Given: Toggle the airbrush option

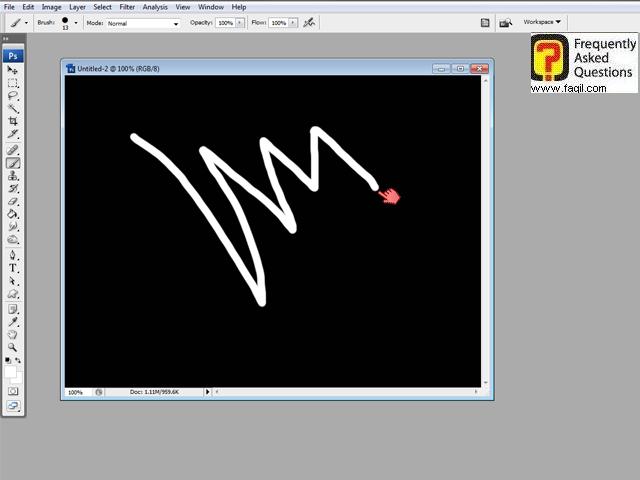Looking at the screenshot, I should pyautogui.click(x=309, y=22).
